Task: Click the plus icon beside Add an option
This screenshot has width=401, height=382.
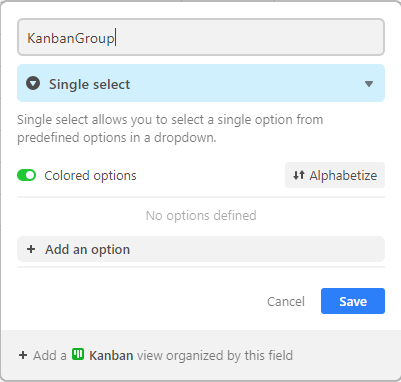Action: pyautogui.click(x=31, y=249)
